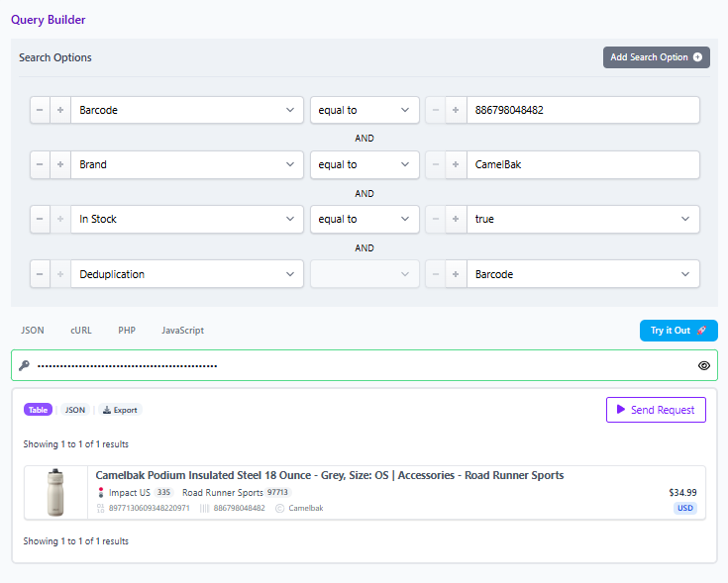Click minus beside the 886798048482 value

point(436,110)
